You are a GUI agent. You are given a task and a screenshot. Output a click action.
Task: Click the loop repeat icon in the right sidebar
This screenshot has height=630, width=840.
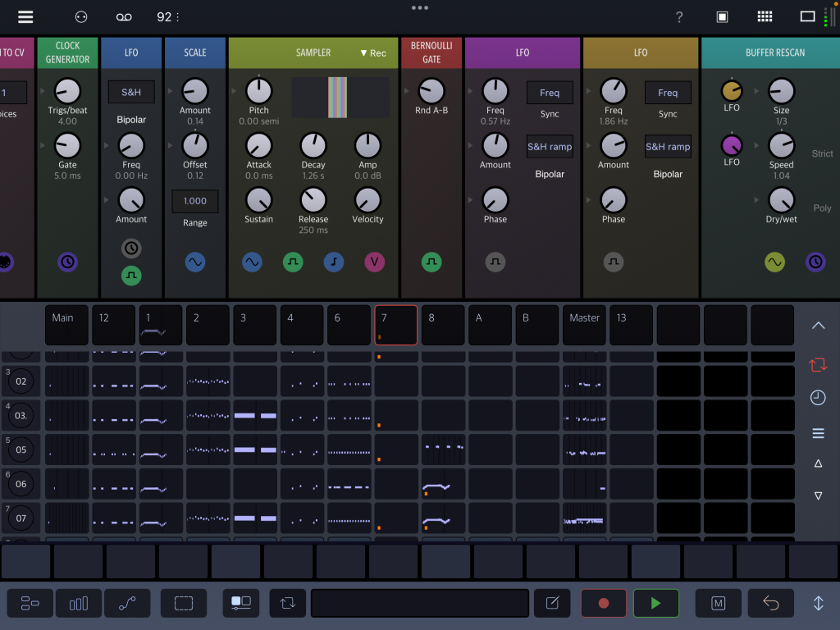coord(818,365)
